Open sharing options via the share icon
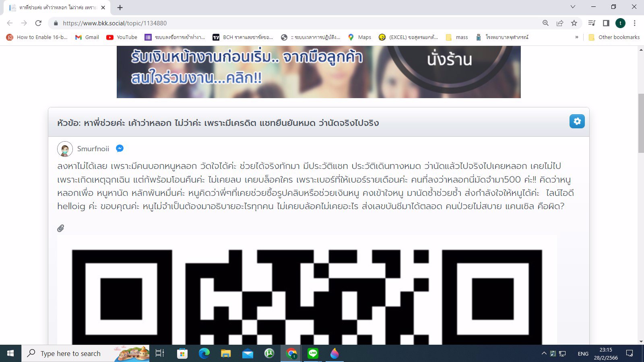The height and width of the screenshot is (362, 644). (x=560, y=23)
